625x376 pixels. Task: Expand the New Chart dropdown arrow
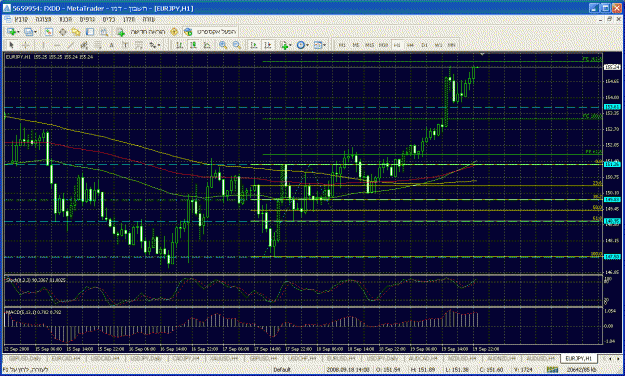[19, 31]
